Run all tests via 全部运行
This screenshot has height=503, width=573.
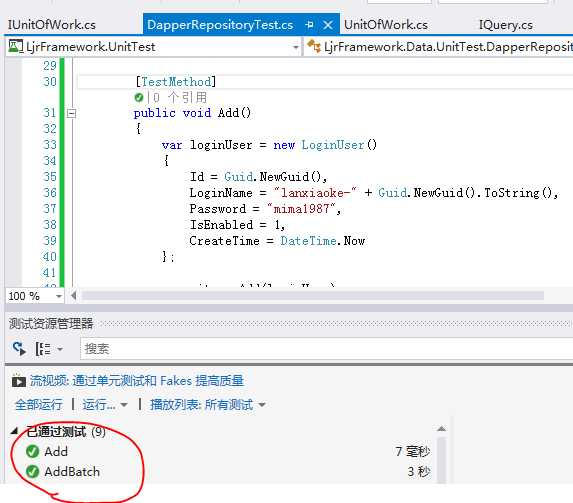coord(39,405)
